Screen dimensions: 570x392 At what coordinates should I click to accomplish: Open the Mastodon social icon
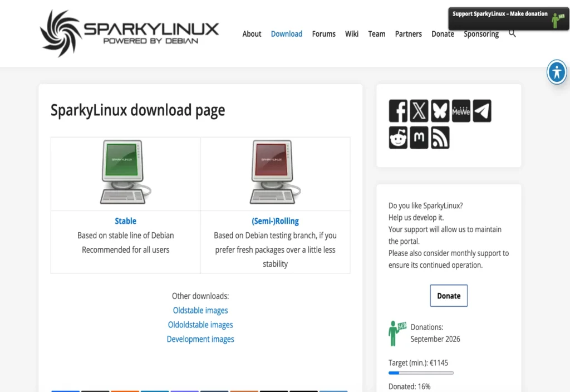[x=419, y=138]
